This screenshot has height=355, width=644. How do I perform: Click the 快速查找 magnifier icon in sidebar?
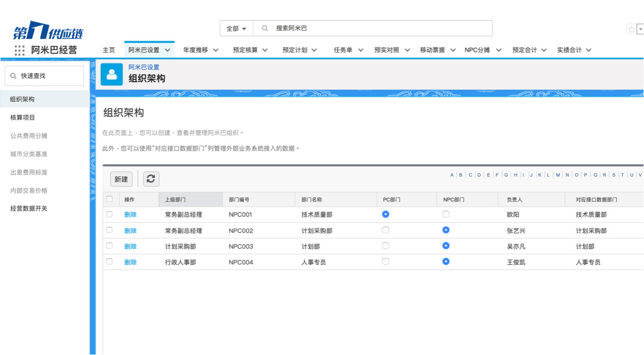pyautogui.click(x=13, y=76)
